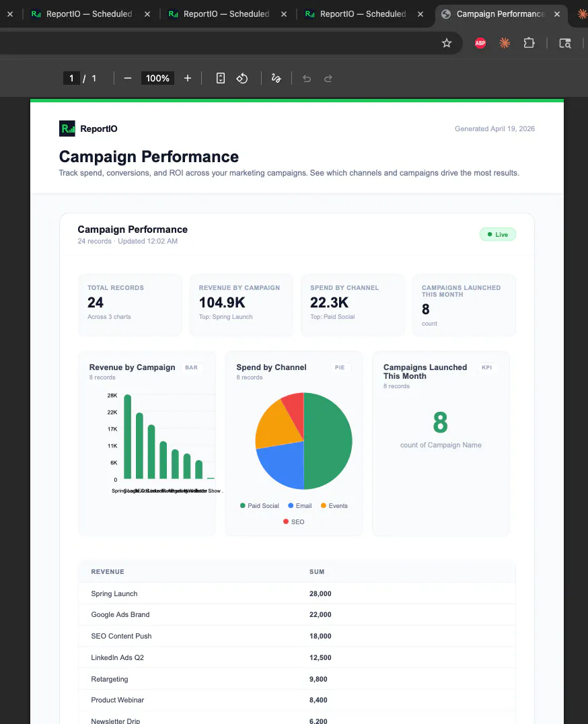Click the Generated April 19, 2026 date
Viewport: 588px width, 724px height.
[x=494, y=129]
